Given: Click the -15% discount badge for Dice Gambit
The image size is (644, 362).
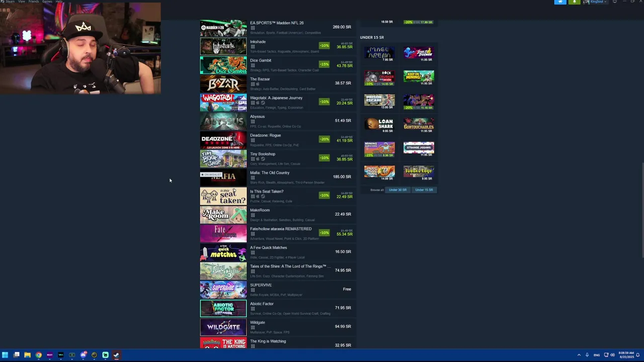Looking at the screenshot, I should coord(324,64).
